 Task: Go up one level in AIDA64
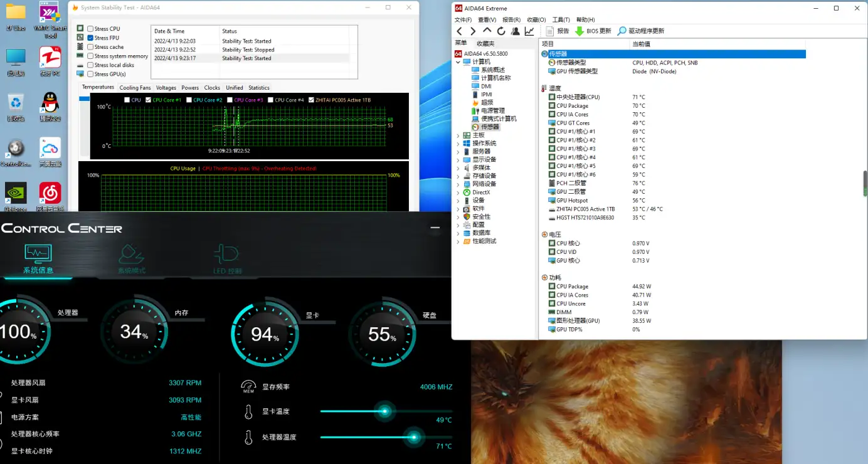coord(487,31)
